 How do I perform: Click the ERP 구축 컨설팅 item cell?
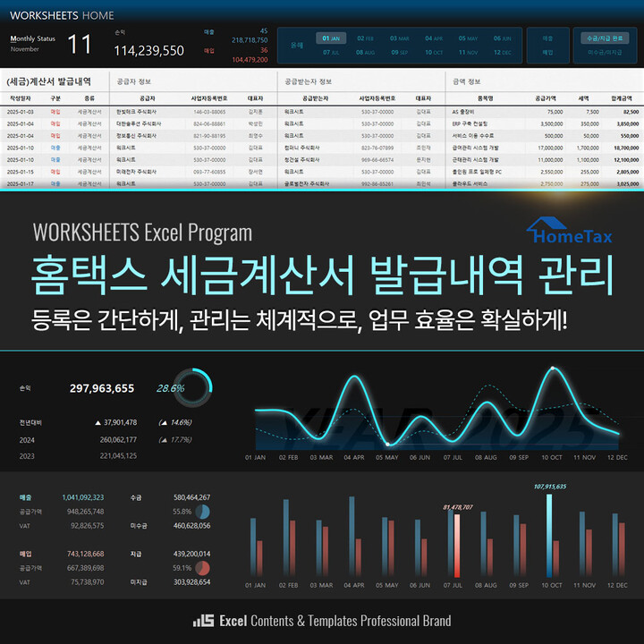click(470, 123)
